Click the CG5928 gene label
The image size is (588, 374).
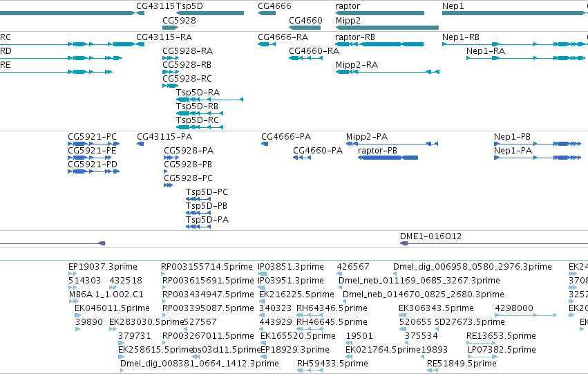[179, 20]
